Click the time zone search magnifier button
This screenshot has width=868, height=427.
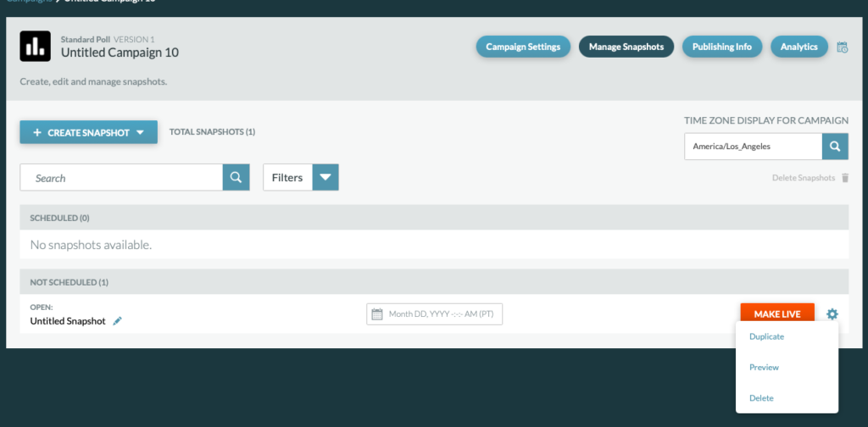[835, 147]
